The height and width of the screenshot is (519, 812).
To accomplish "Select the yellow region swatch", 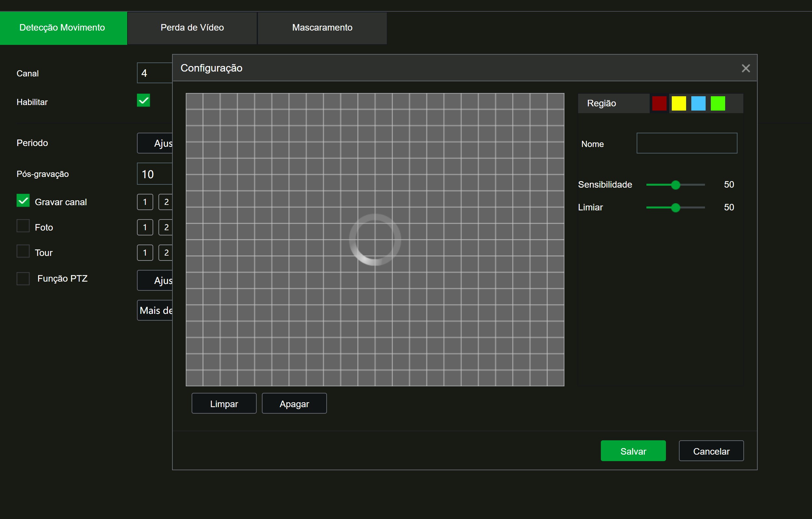I will (679, 103).
